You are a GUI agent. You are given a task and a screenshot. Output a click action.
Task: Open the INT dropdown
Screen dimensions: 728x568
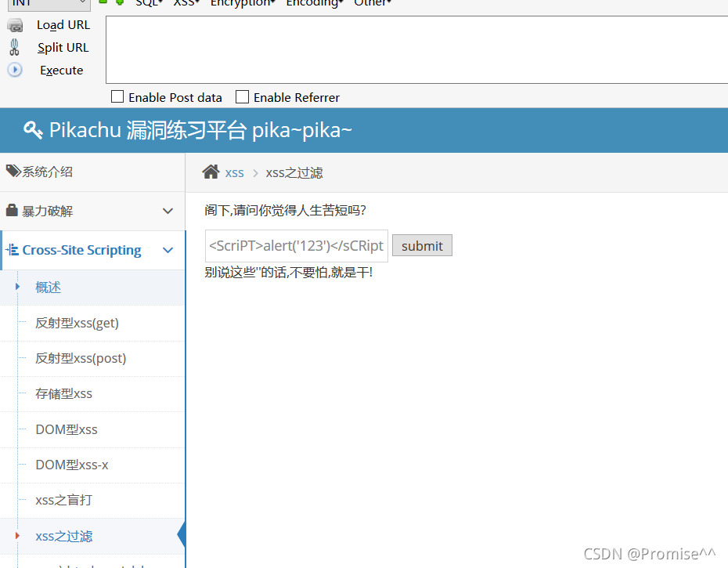point(49,4)
